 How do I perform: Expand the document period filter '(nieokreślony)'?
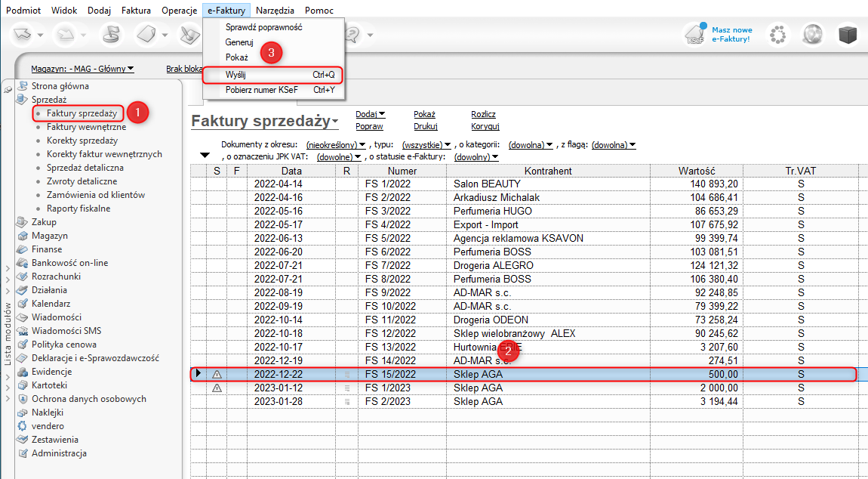(336, 145)
